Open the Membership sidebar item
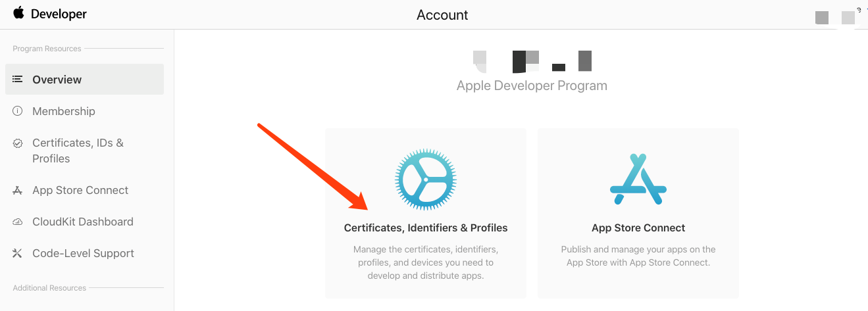Screen dimensions: 868x311 (84, 111)
